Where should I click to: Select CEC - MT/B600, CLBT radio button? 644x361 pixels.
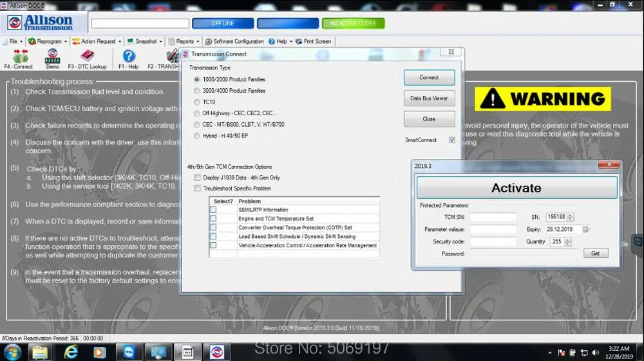tap(196, 124)
